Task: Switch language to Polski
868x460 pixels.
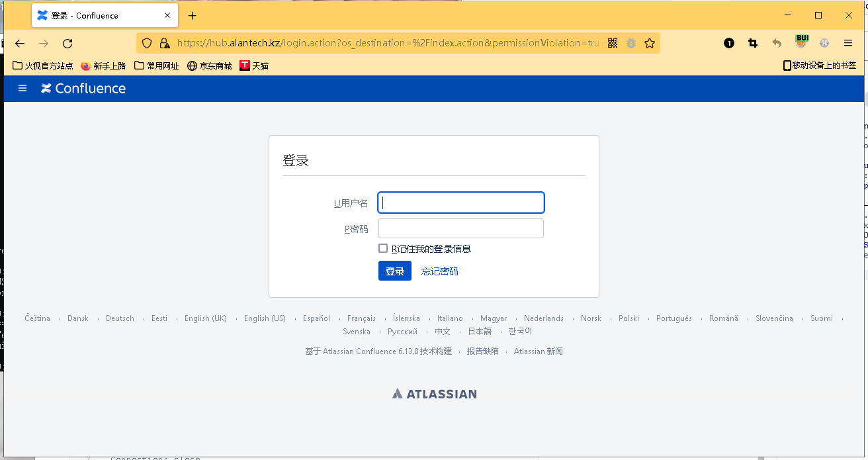Action: coord(629,318)
